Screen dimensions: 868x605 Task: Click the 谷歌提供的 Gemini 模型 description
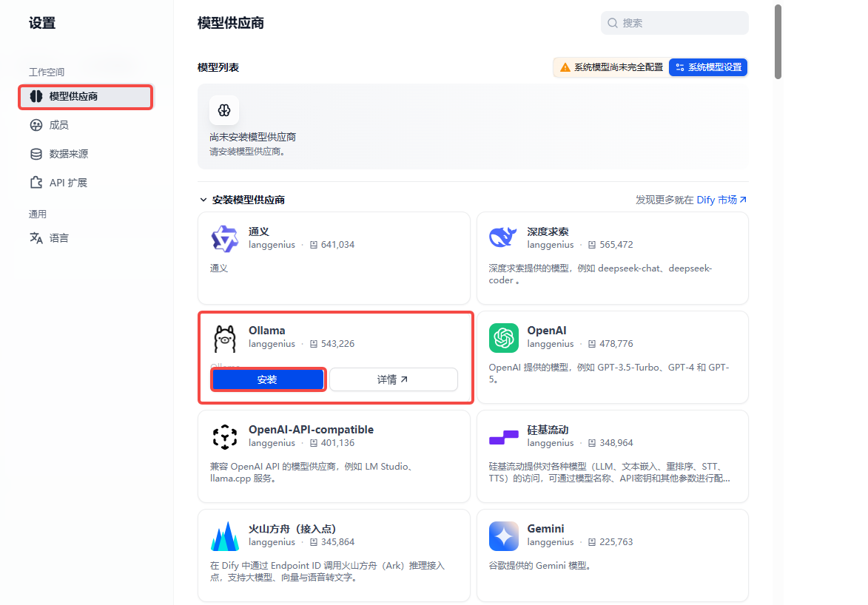[x=541, y=566]
